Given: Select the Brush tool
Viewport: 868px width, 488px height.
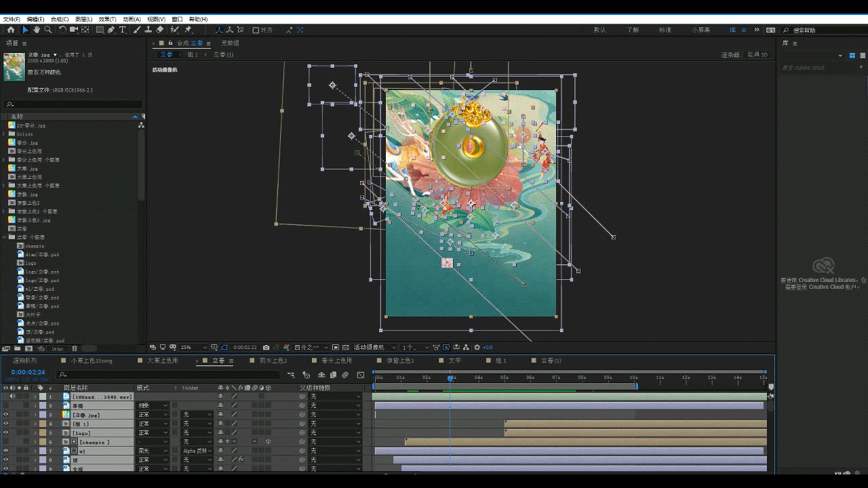Looking at the screenshot, I should pos(137,30).
